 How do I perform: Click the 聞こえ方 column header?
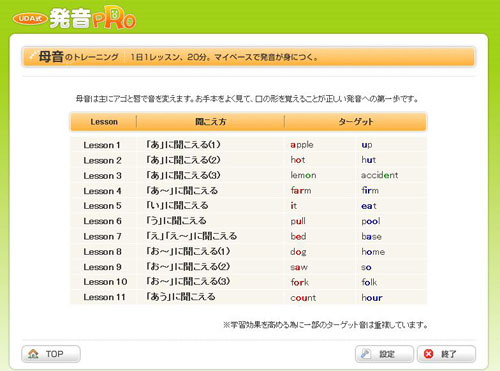coord(211,122)
